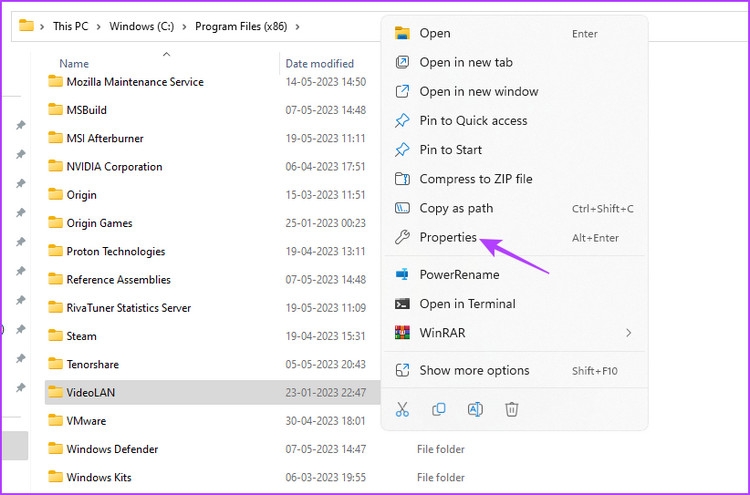This screenshot has width=750, height=495.
Task: Select the Origin folder name
Action: coord(81,195)
